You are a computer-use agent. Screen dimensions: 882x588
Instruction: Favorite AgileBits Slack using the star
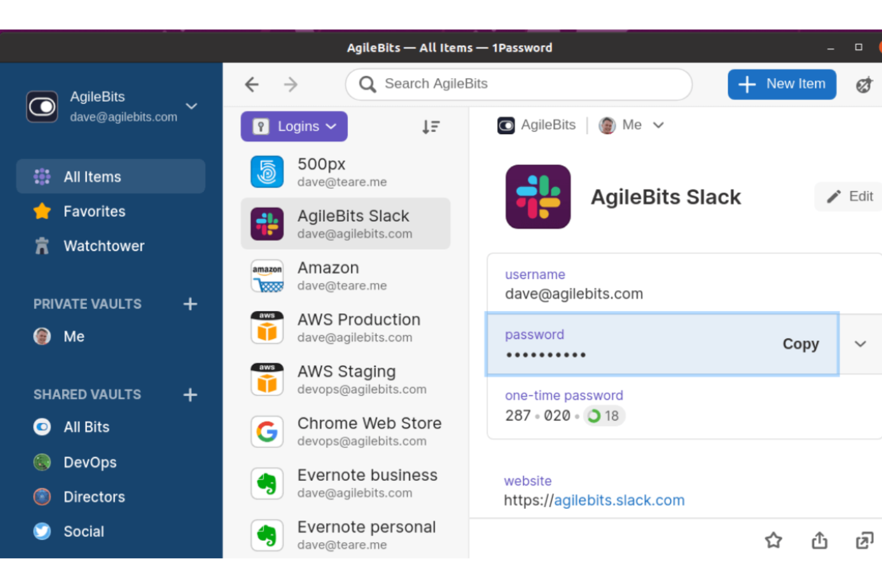pos(774,540)
